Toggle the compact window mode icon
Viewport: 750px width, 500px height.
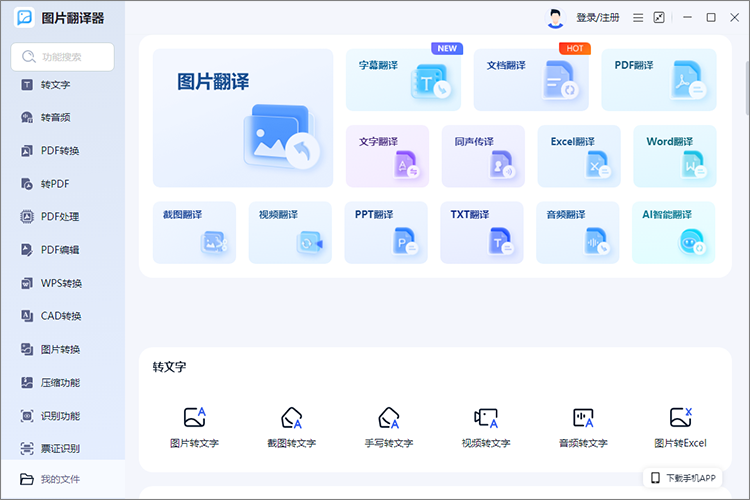point(659,18)
